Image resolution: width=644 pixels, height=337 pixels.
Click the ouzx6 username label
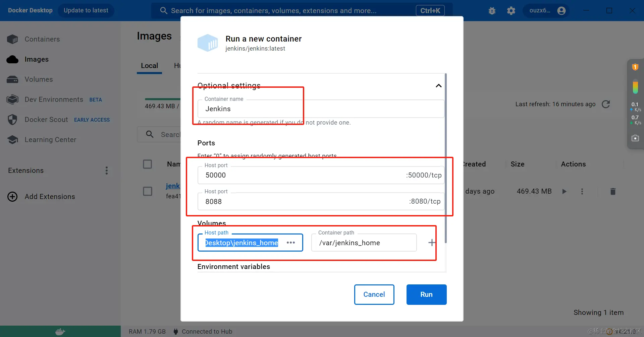pyautogui.click(x=540, y=10)
